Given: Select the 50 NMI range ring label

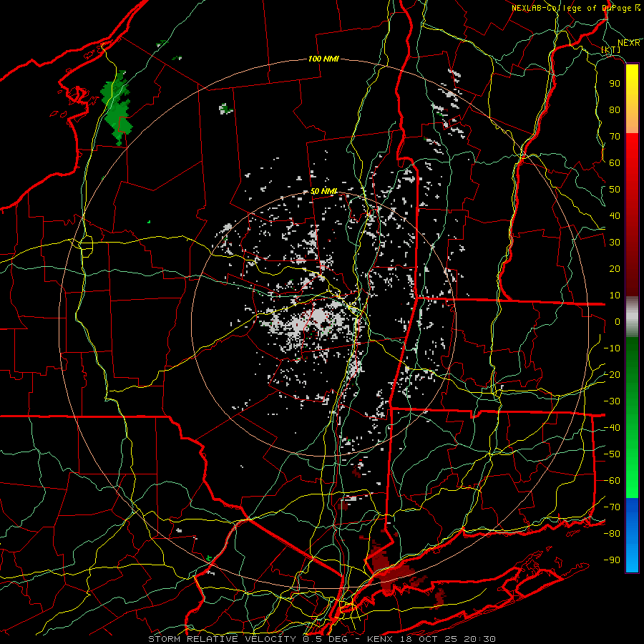Looking at the screenshot, I should click(x=323, y=191).
